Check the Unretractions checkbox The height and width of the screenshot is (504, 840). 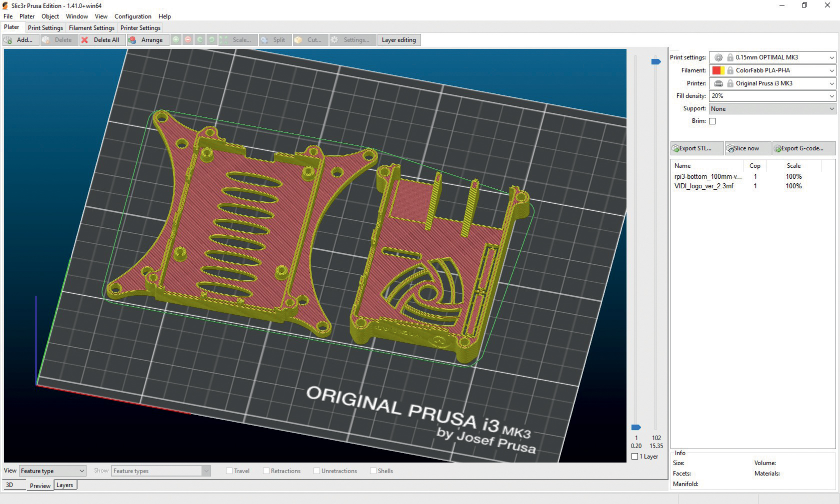tap(317, 471)
